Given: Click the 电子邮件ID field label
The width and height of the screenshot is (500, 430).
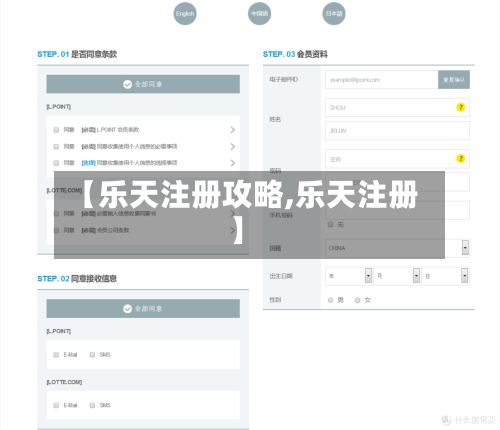Looking at the screenshot, I should [283, 80].
